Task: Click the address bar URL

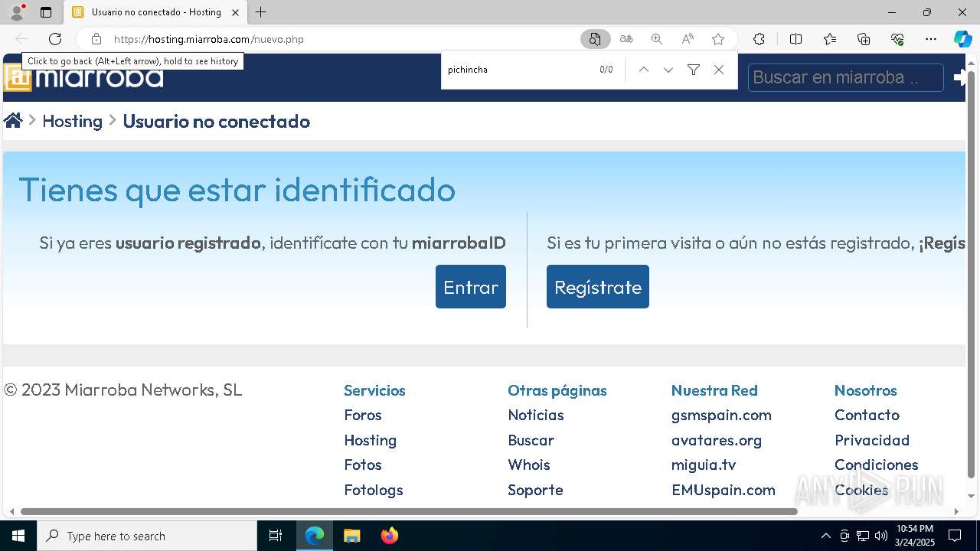Action: pyautogui.click(x=209, y=39)
